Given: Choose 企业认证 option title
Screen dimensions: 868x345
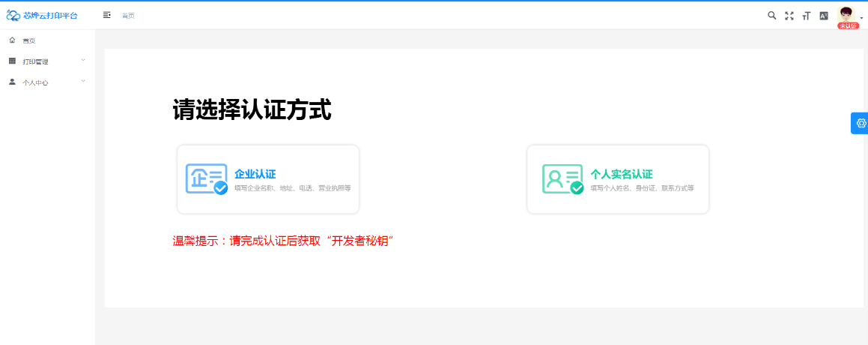Looking at the screenshot, I should pos(255,174).
